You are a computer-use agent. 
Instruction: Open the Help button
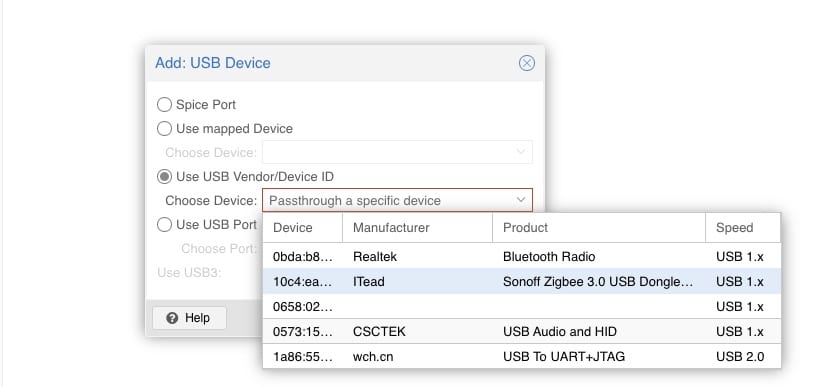189,318
